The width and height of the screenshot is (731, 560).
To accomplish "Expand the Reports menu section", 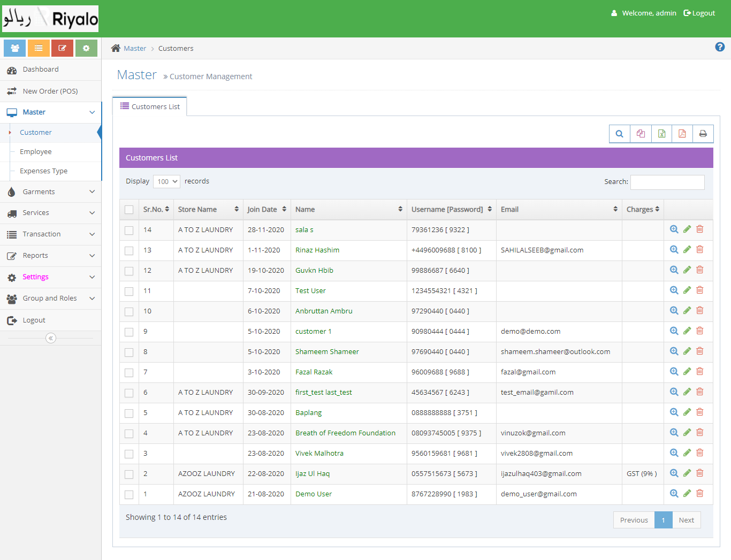I will point(51,256).
